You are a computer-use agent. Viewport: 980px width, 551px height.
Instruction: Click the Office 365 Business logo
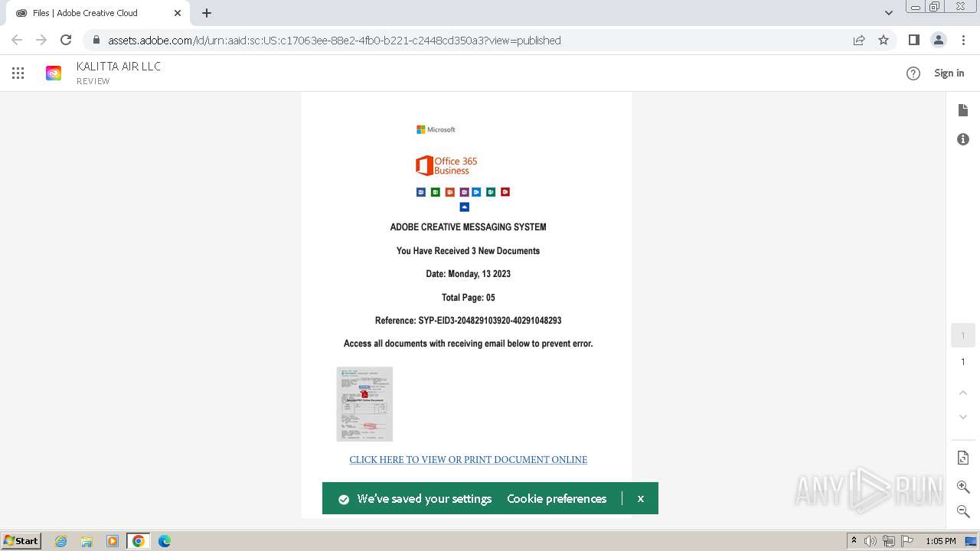(446, 165)
